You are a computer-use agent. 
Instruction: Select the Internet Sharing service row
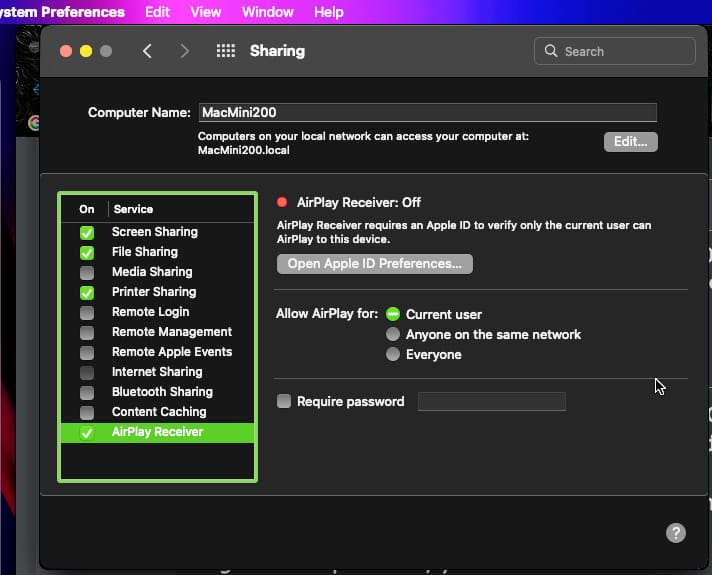pyautogui.click(x=158, y=372)
